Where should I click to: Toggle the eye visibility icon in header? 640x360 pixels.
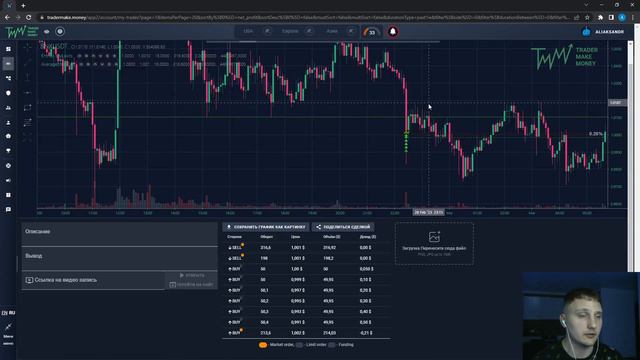point(47,31)
